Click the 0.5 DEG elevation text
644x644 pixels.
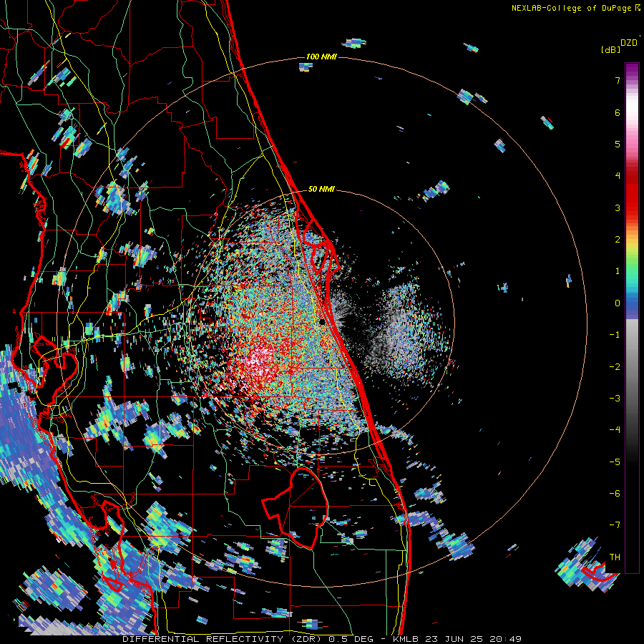(x=351, y=639)
